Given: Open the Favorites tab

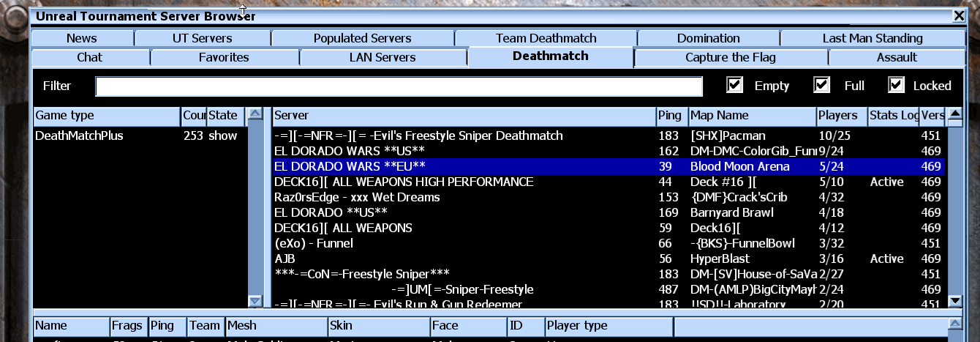Looking at the screenshot, I should (x=224, y=57).
